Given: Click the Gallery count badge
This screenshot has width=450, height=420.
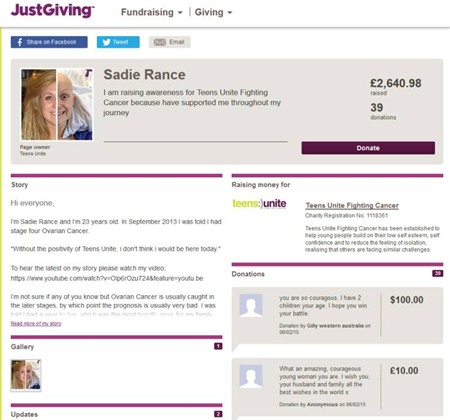Looking at the screenshot, I should tap(218, 346).
